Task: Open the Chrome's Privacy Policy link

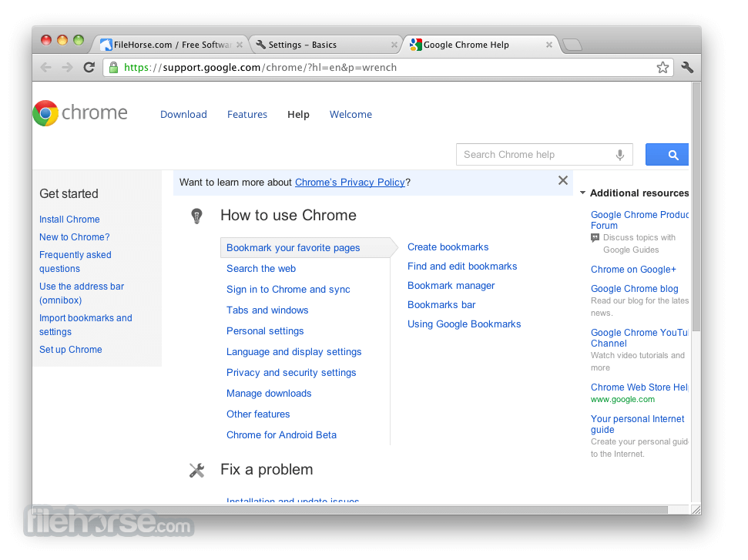Action: (350, 183)
